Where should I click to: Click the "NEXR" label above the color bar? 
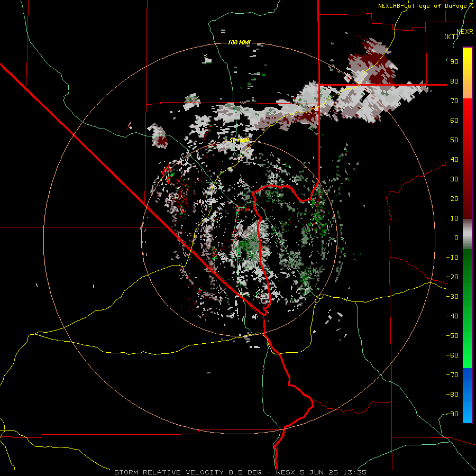click(465, 32)
